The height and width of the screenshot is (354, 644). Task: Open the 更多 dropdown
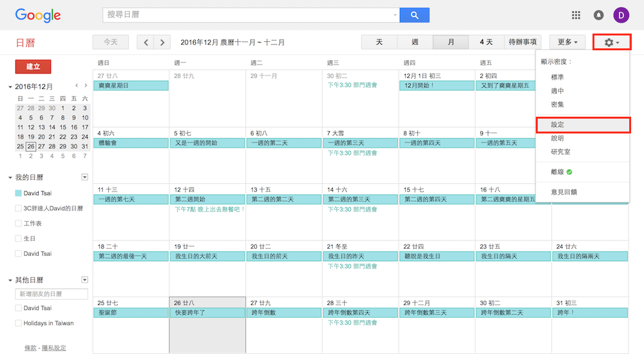coord(567,43)
